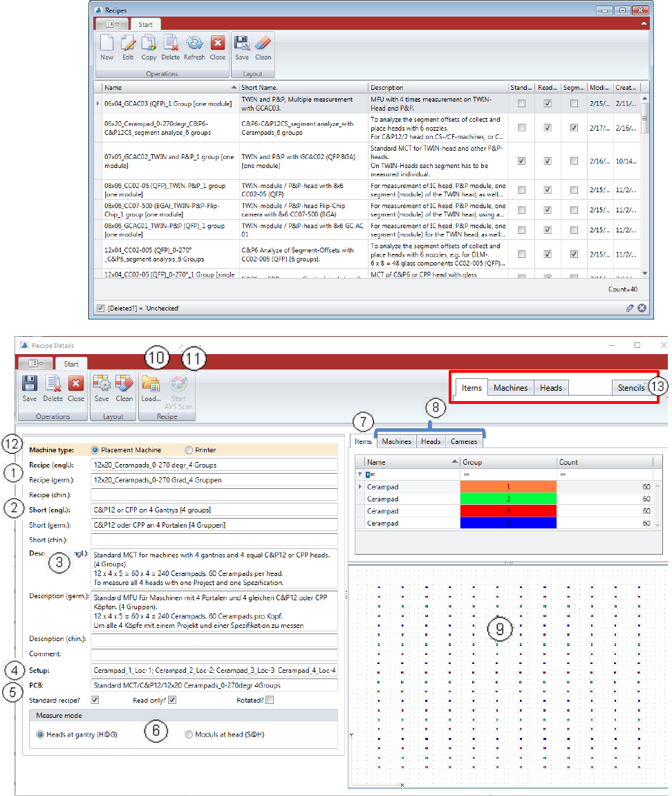
Task: Toggle the Deleted = Unchecked filter checkbox
Action: tap(100, 308)
